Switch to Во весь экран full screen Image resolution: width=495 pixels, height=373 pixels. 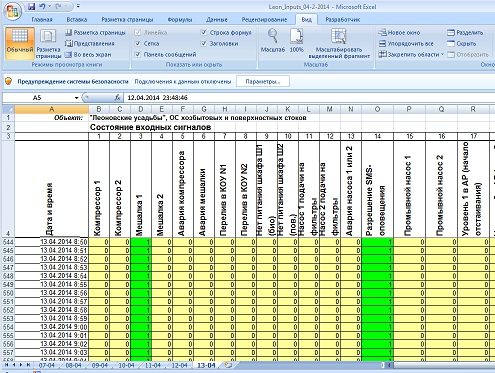pyautogui.click(x=88, y=54)
